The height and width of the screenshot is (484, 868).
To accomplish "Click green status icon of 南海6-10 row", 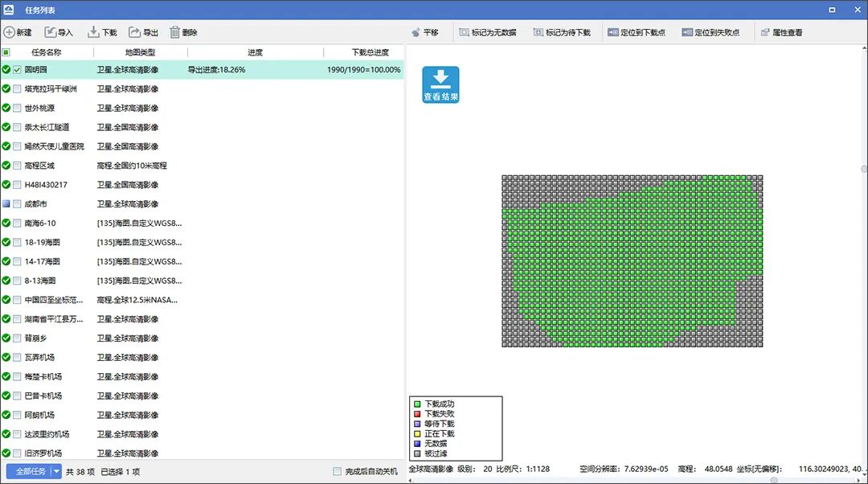I will pyautogui.click(x=6, y=224).
